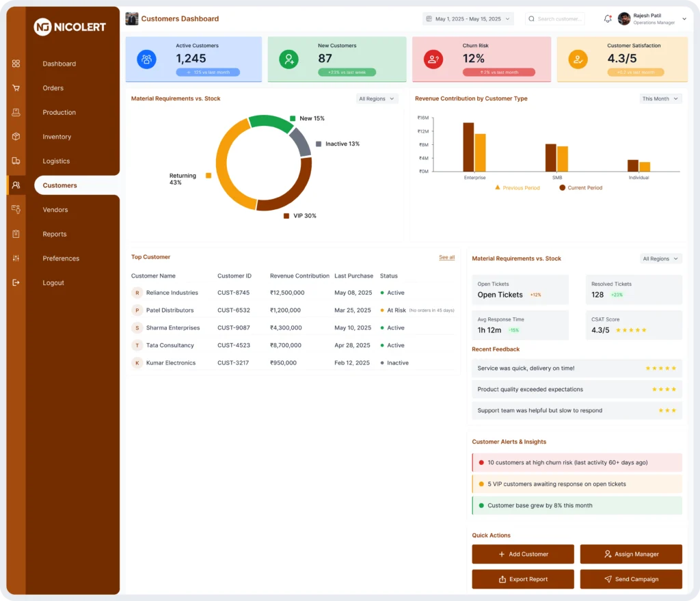700x601 pixels.
Task: Click the Inventory box sidebar icon
Action: point(16,136)
